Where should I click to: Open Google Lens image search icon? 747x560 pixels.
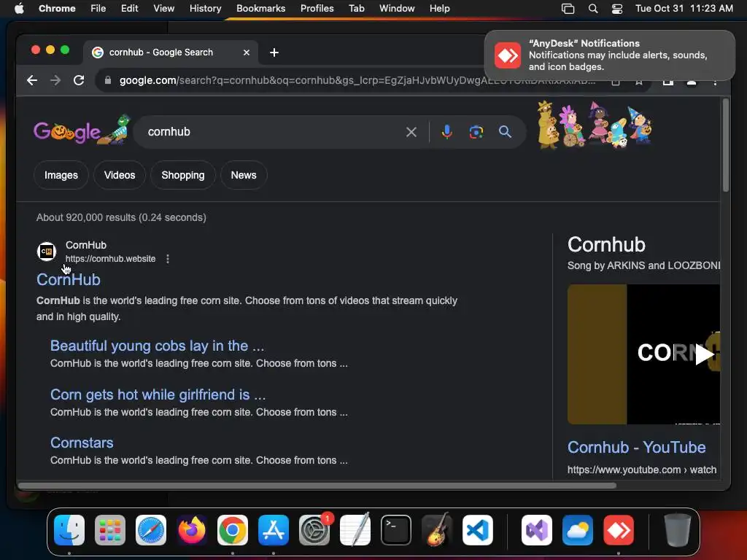[476, 132]
